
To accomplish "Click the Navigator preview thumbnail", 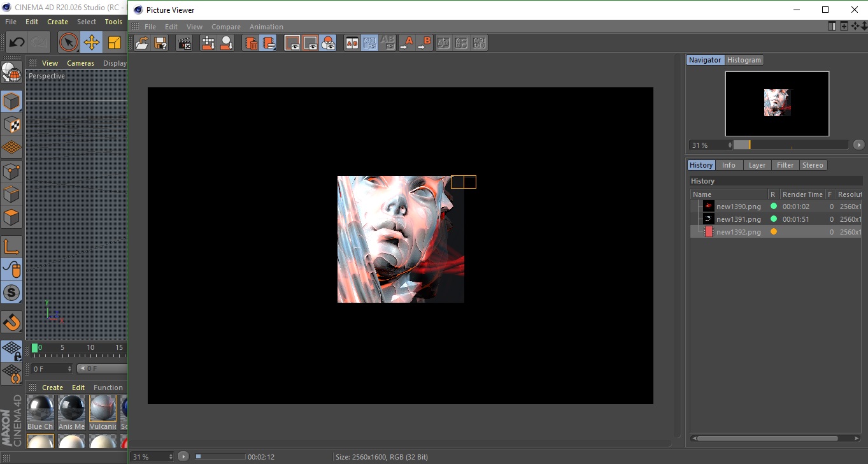I will click(x=777, y=103).
